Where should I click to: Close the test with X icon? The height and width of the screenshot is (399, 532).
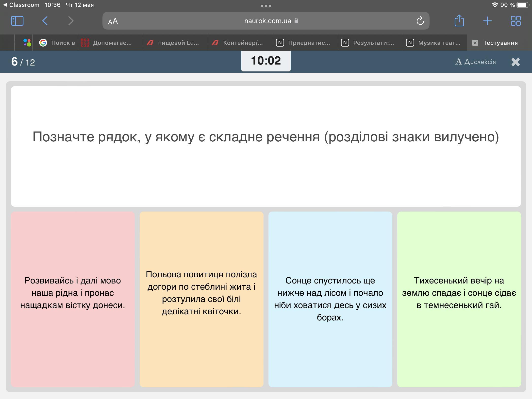tap(515, 62)
